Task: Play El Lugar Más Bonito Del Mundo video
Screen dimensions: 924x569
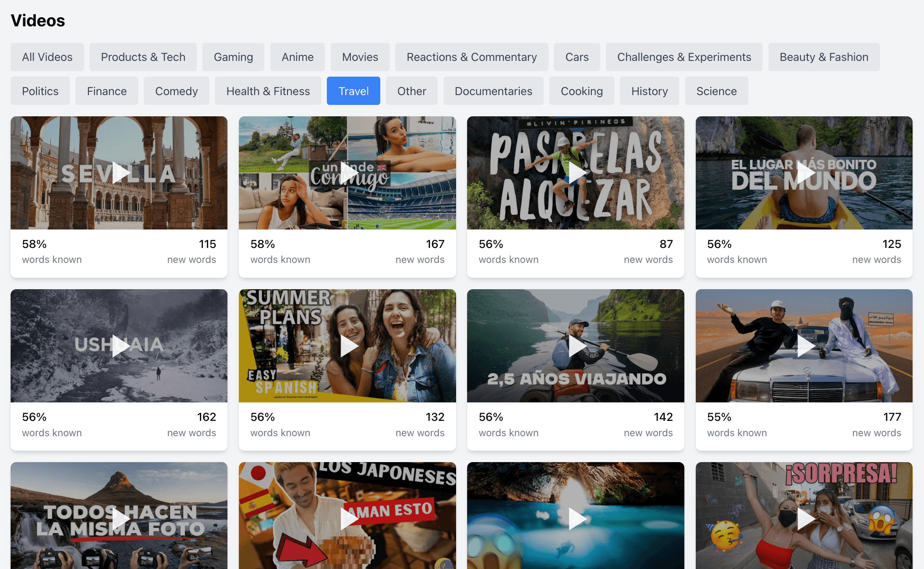Action: (x=805, y=173)
